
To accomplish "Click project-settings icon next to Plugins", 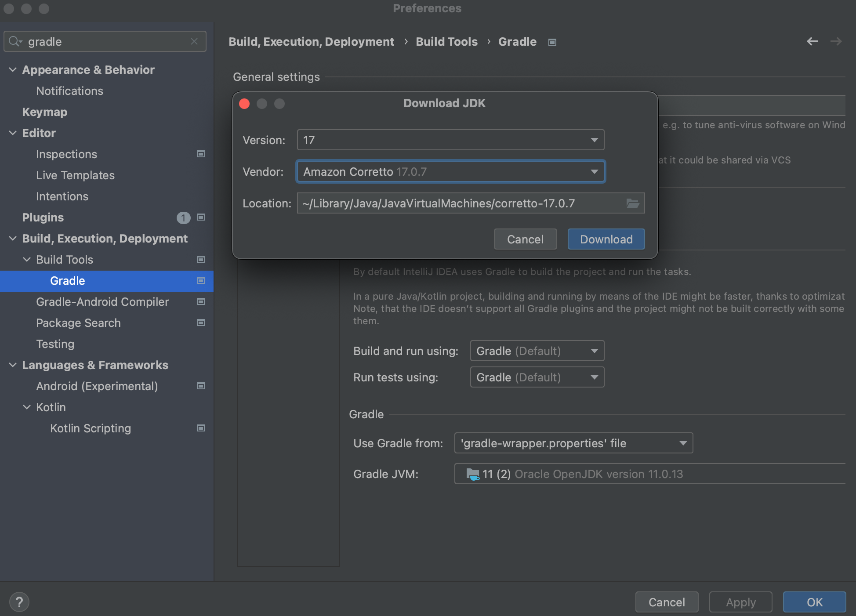I will point(201,217).
